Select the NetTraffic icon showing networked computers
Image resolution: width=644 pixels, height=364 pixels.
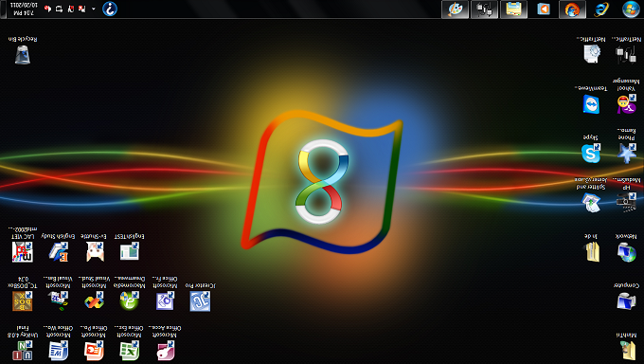click(x=626, y=50)
